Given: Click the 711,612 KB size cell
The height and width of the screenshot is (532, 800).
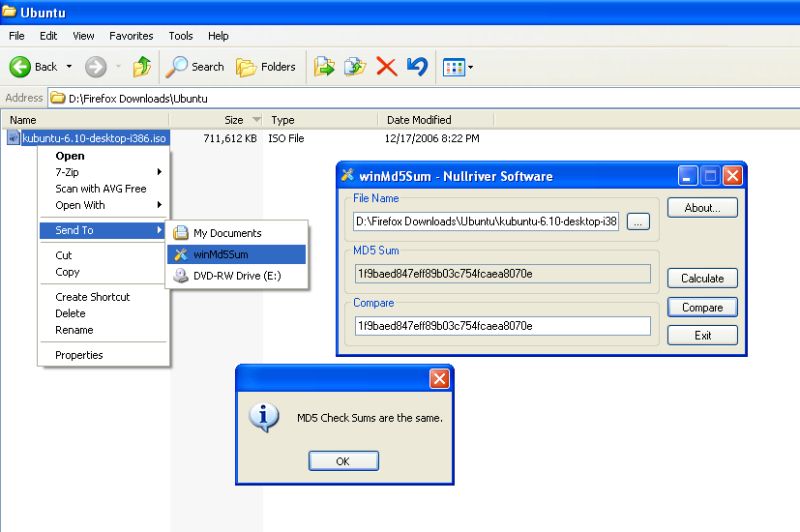Looking at the screenshot, I should pyautogui.click(x=230, y=138).
